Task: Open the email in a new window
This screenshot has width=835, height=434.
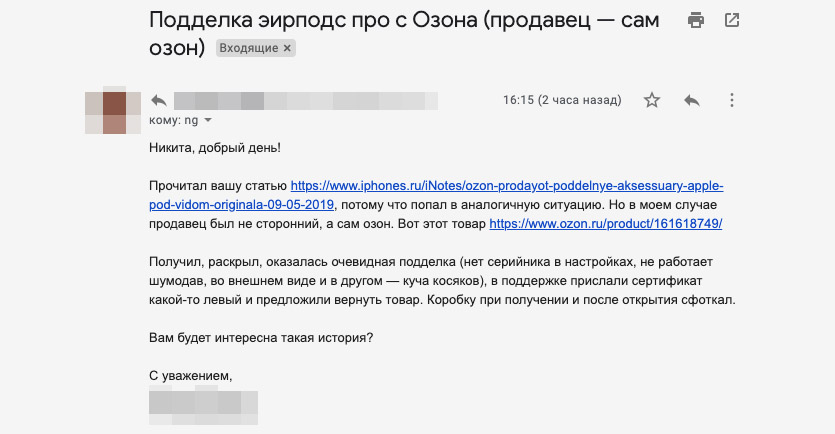Action: click(732, 20)
